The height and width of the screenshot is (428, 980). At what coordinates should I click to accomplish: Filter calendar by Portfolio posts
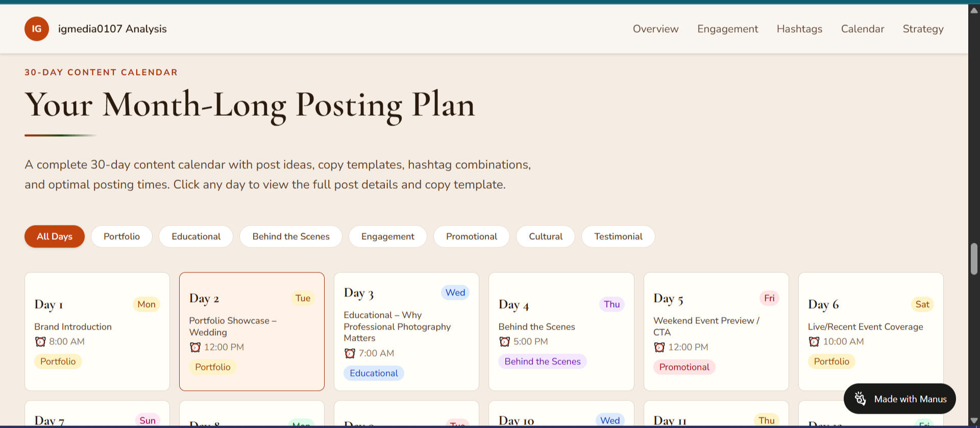tap(121, 237)
